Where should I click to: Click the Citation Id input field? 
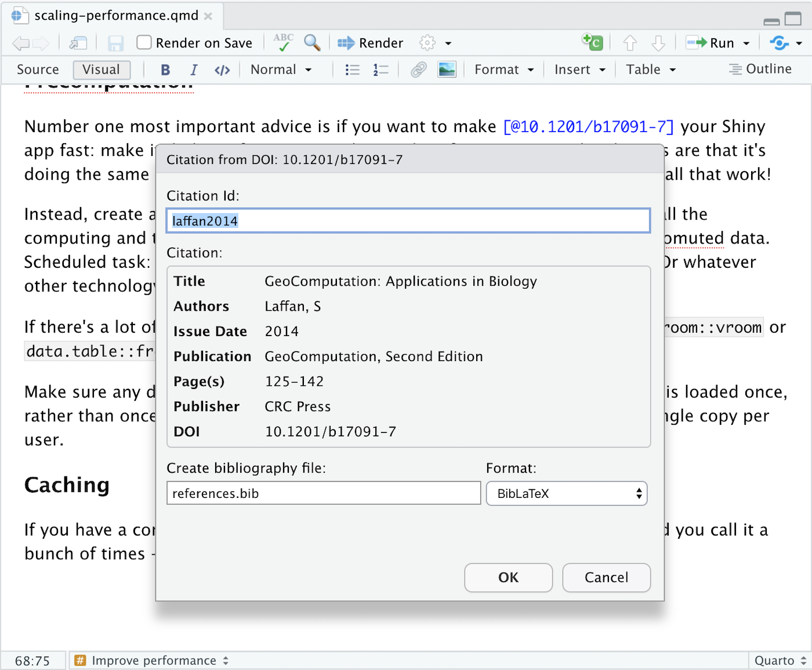point(408,220)
